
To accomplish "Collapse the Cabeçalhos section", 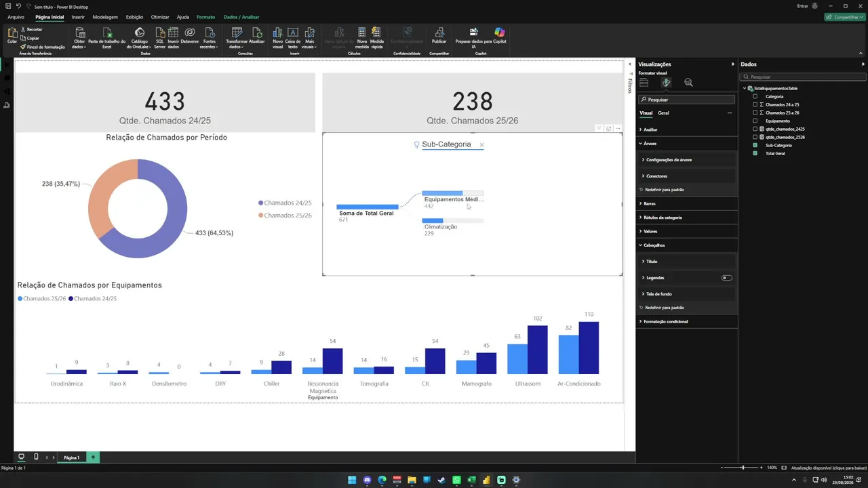I will coord(687,245).
